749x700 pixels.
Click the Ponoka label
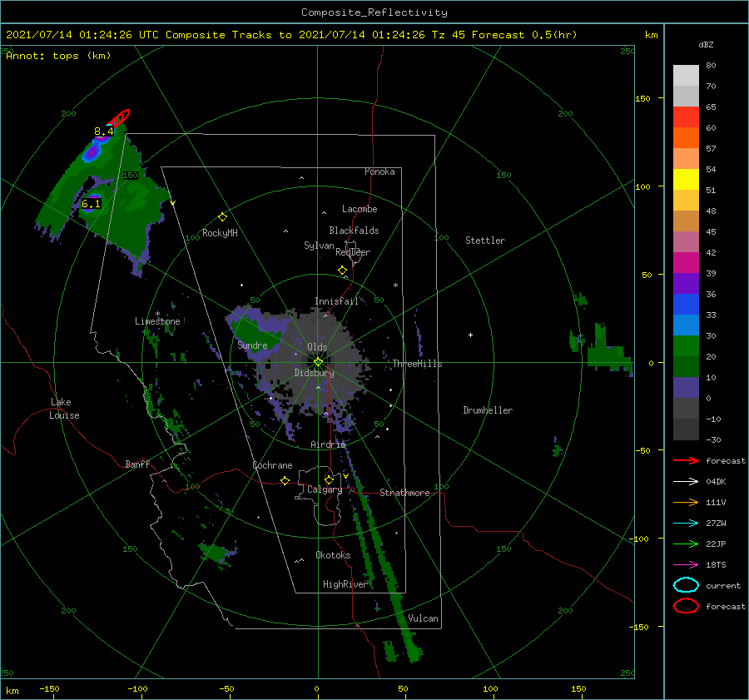379,171
